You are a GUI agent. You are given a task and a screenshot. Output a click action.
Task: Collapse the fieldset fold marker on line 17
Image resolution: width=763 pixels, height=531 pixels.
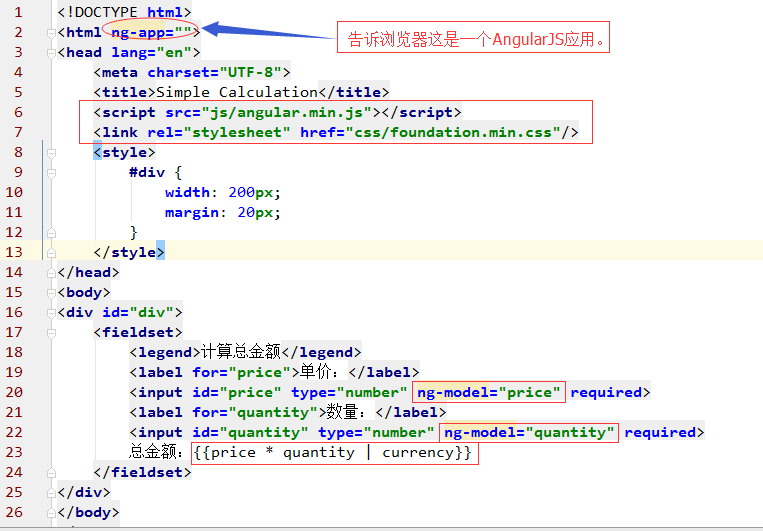pos(51,333)
